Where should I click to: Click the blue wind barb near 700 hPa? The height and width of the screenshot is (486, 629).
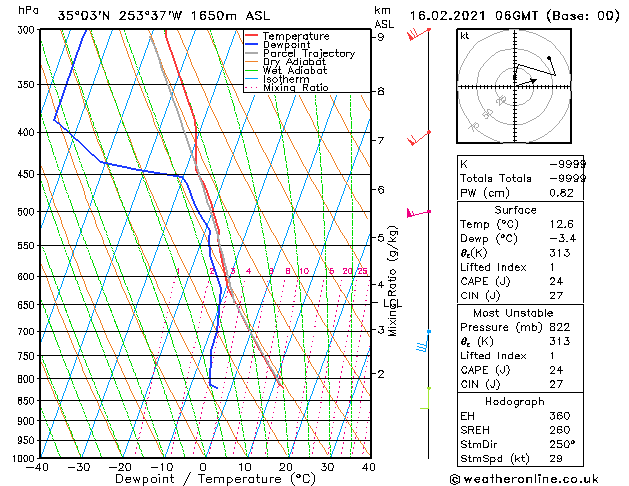point(424,341)
